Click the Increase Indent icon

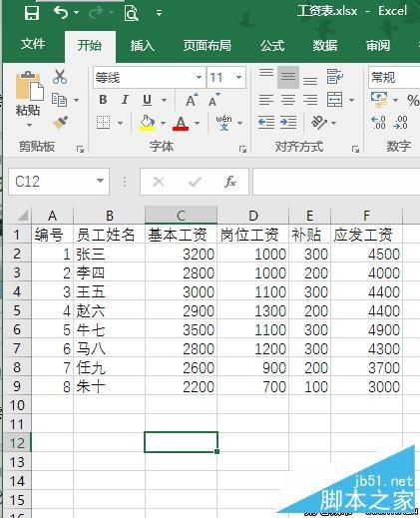click(288, 122)
